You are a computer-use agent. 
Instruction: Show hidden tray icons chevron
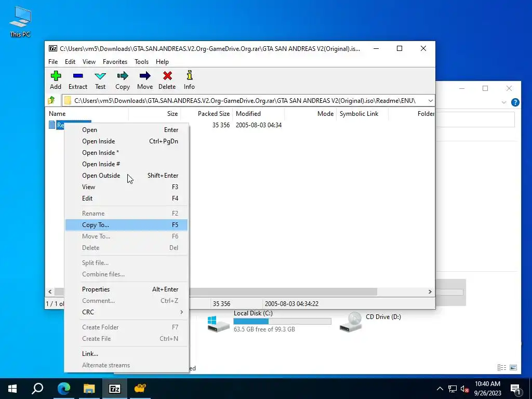pos(440,389)
